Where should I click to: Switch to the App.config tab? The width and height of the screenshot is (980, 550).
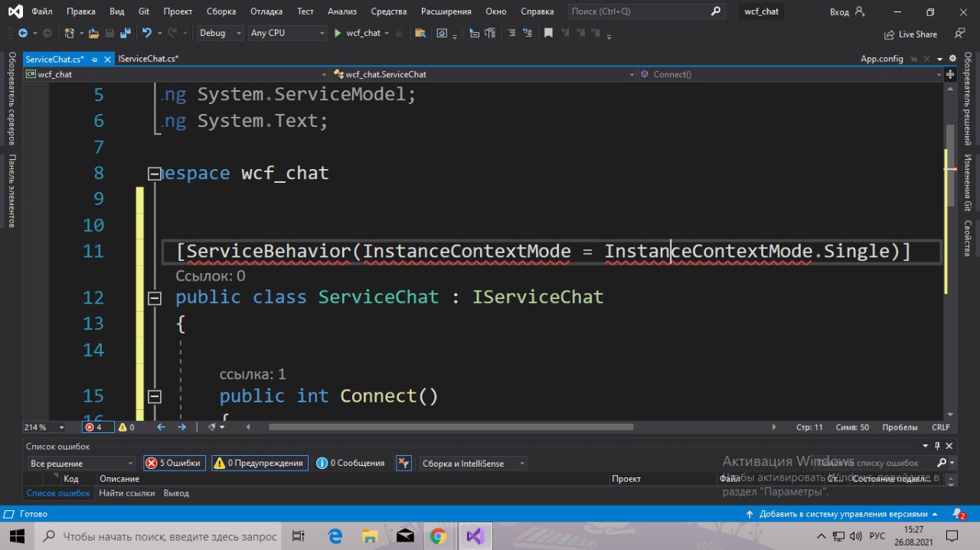coord(882,59)
